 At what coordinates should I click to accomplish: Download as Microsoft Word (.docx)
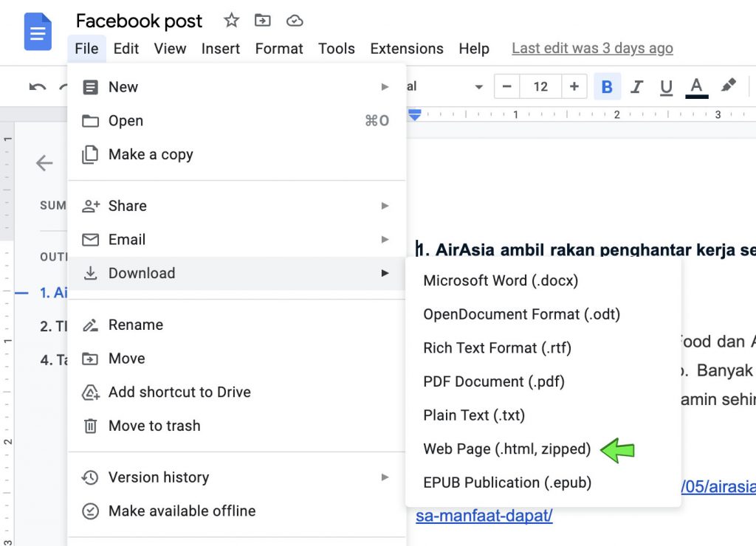[x=543, y=280]
